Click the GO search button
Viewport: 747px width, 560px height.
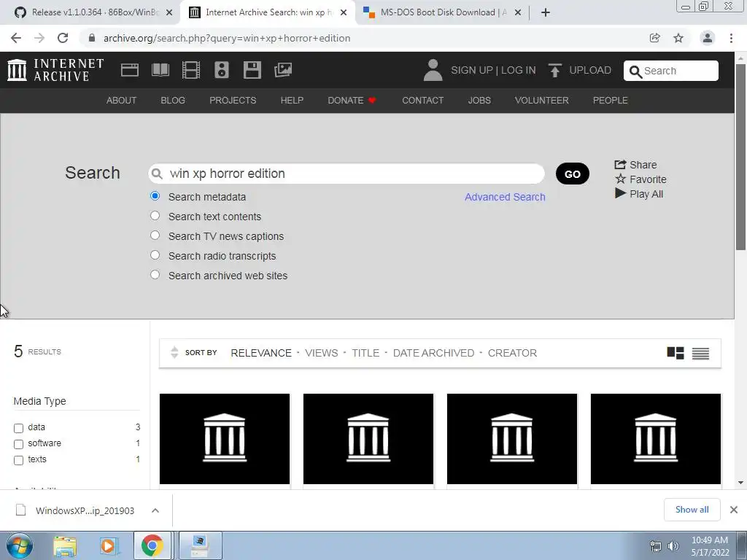click(x=573, y=174)
